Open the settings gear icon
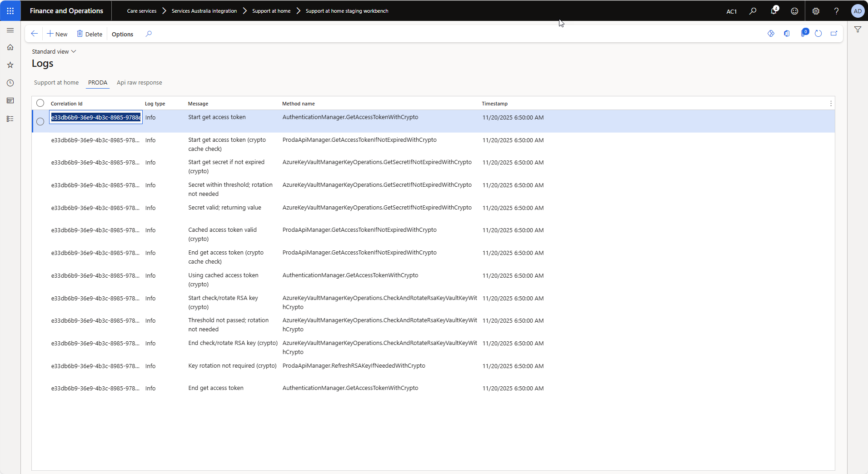The width and height of the screenshot is (868, 474). tap(816, 11)
